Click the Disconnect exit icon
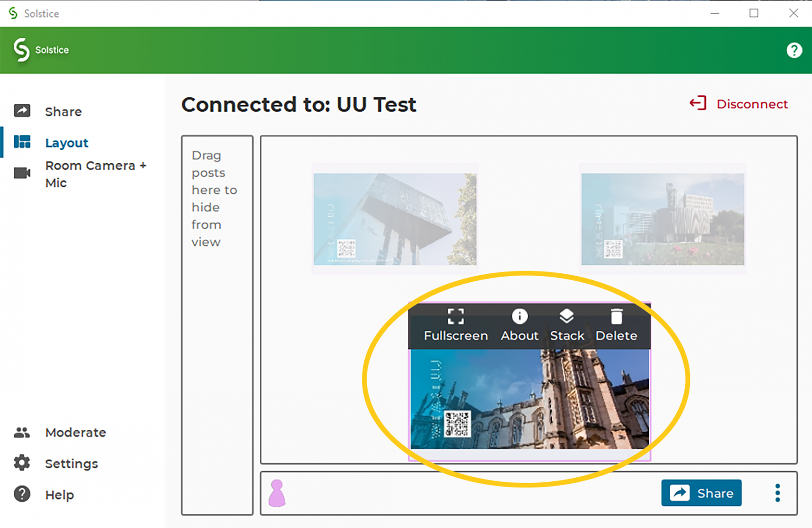This screenshot has width=812, height=528. point(698,103)
